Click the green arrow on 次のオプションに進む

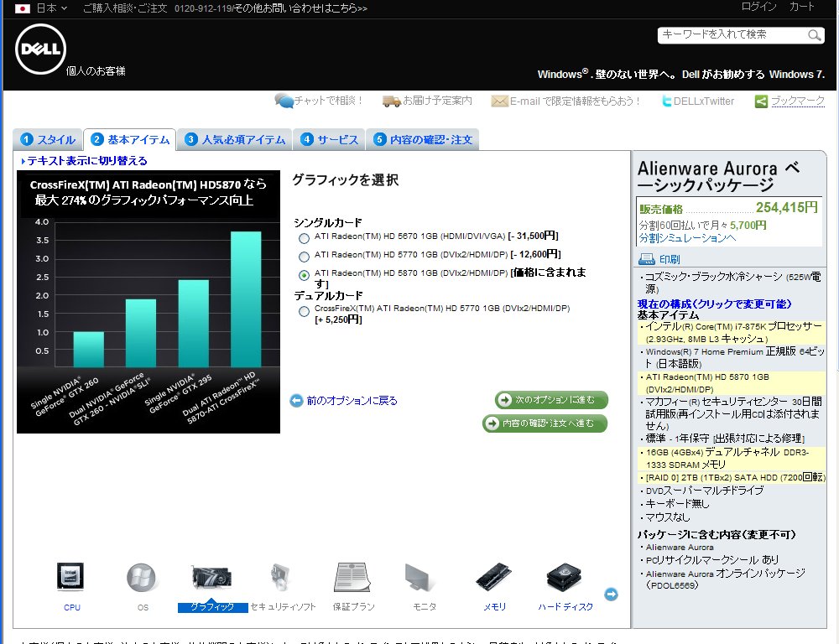pos(504,399)
